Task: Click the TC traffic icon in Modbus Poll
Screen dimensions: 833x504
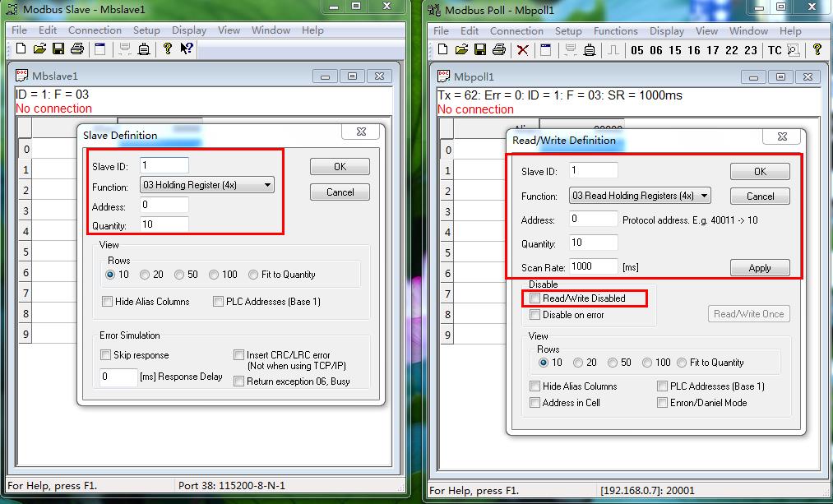Action: 775,50
